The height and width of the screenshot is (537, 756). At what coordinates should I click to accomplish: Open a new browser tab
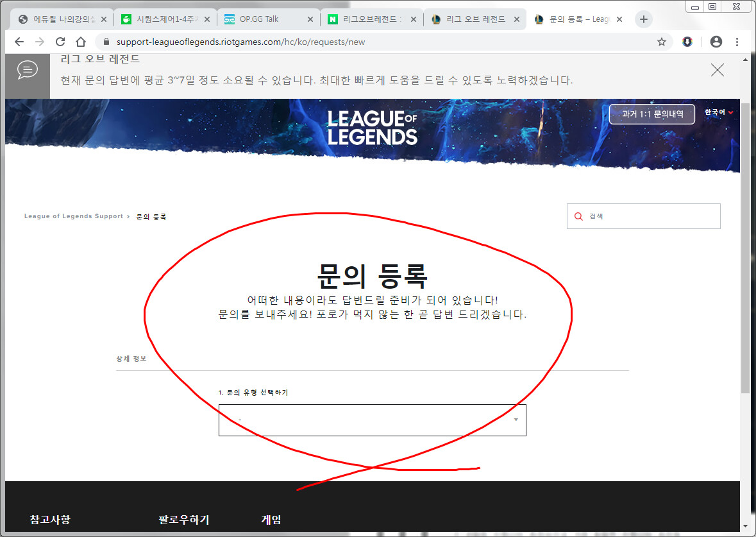point(644,19)
